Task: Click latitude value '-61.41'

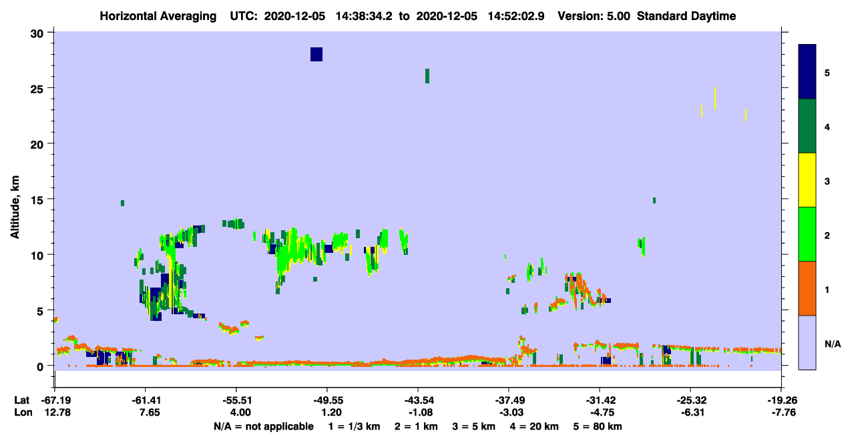Action: pyautogui.click(x=146, y=400)
